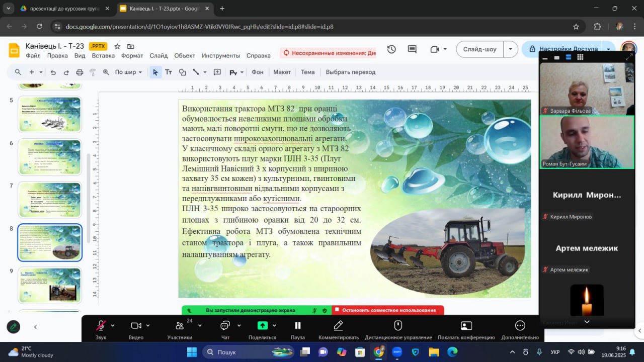This screenshot has height=362, width=644.
Task: Print the presentation
Action: [x=79, y=72]
